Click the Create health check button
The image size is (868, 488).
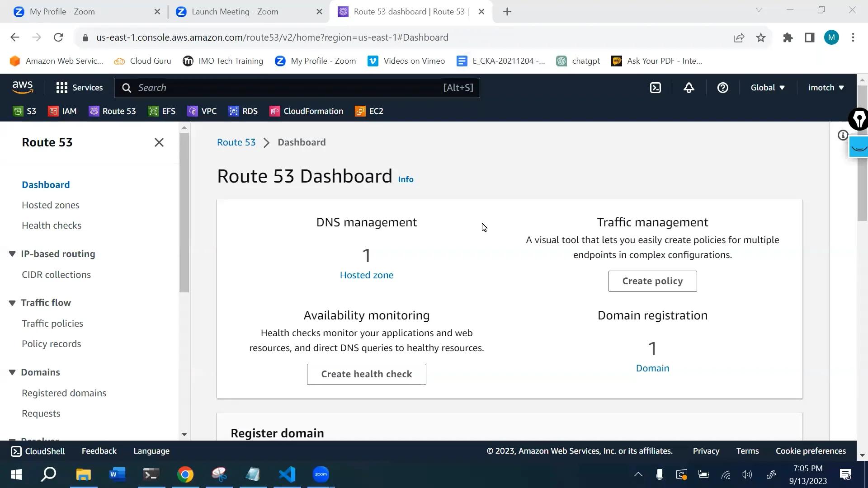pyautogui.click(x=366, y=374)
